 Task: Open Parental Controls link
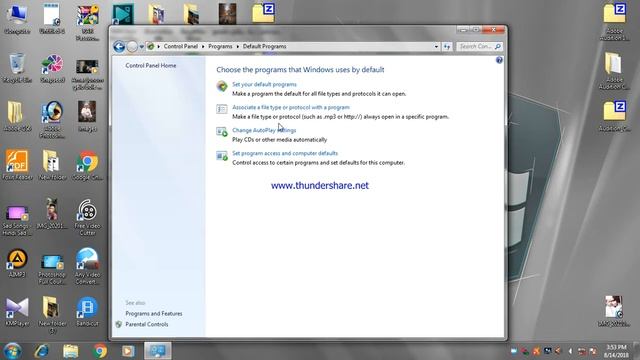pyautogui.click(x=147, y=324)
